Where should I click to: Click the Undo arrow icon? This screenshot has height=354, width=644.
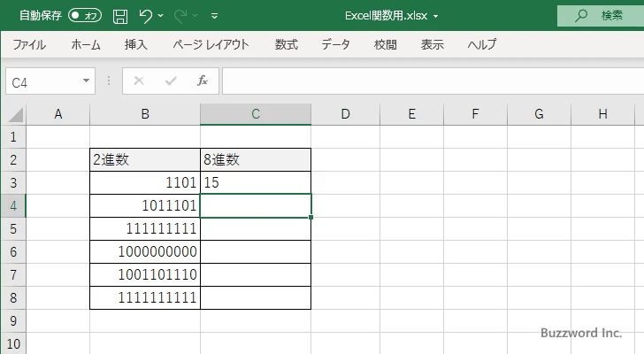pos(145,16)
